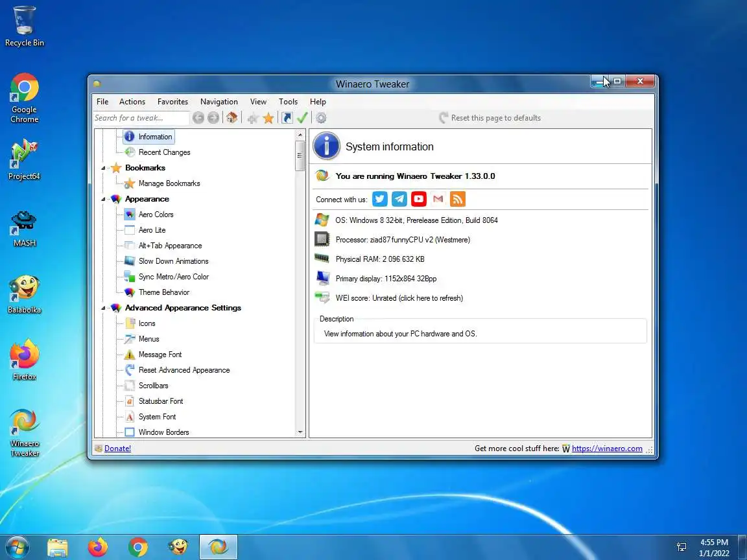
Task: Click the Sync Metro/Aero Color icon
Action: tap(130, 277)
